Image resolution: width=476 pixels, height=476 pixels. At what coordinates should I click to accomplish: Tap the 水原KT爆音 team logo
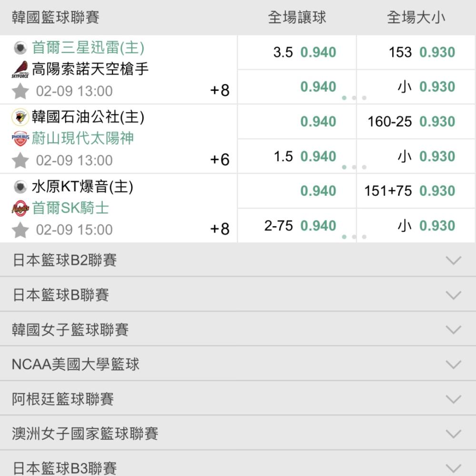(x=20, y=187)
